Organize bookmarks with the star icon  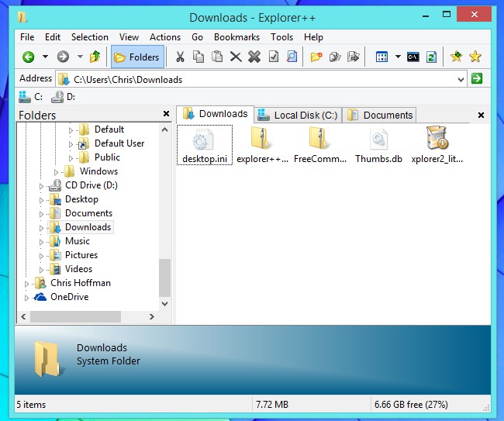tap(475, 57)
